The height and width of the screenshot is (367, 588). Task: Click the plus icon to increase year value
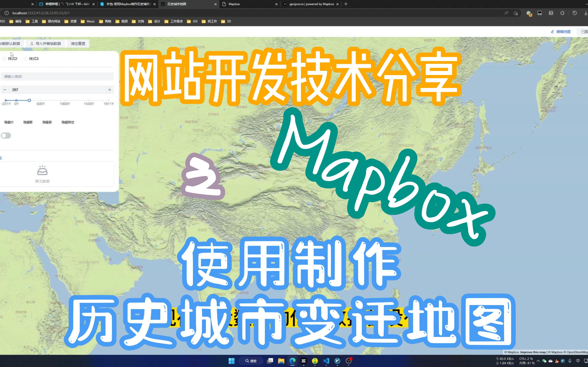coord(110,90)
